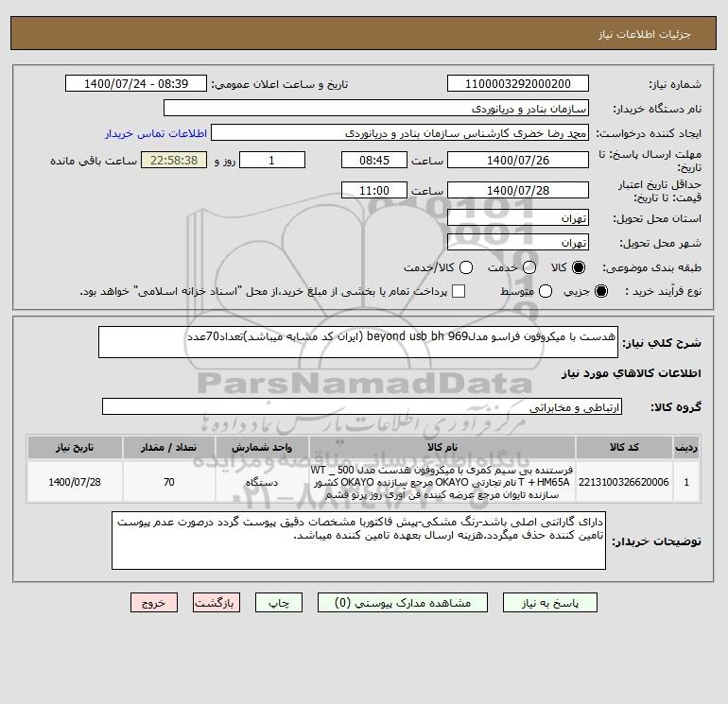Click the response deadline time 08:45 field
Viewport: 728px width, 704px height.
[374, 160]
